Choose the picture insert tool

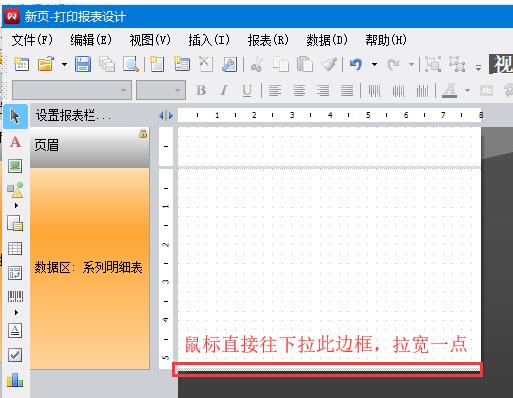[x=15, y=166]
